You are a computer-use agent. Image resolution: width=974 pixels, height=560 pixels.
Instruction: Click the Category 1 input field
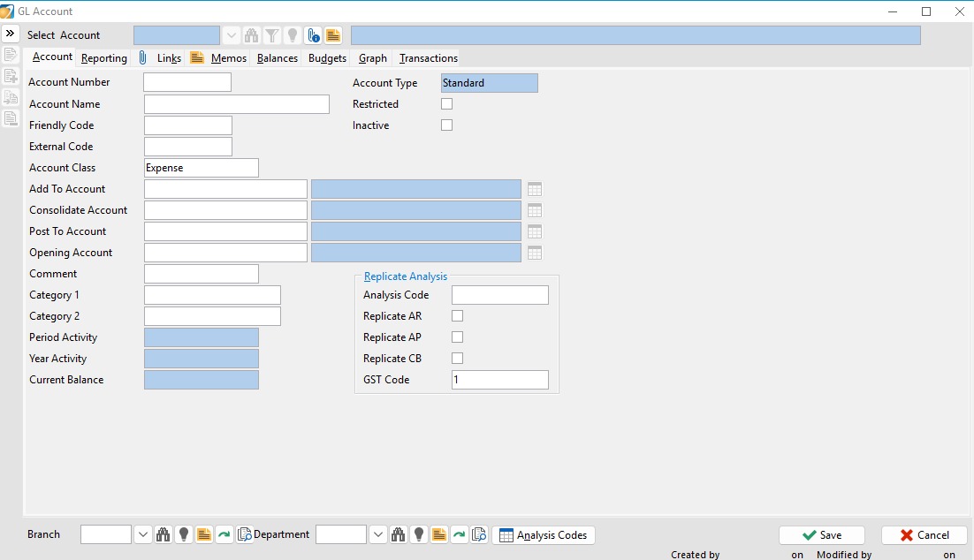(x=212, y=295)
